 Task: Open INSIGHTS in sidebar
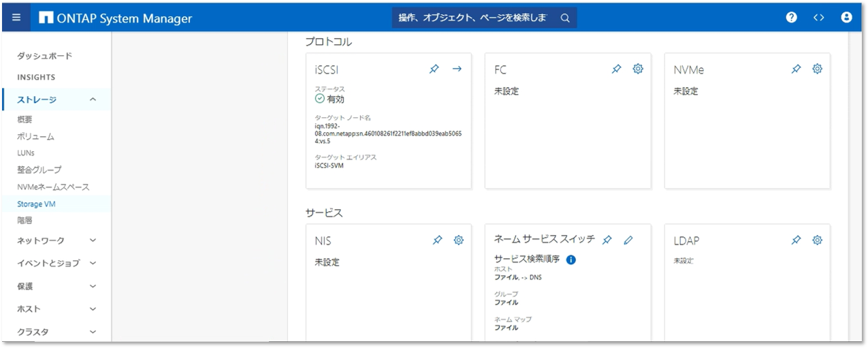36,78
